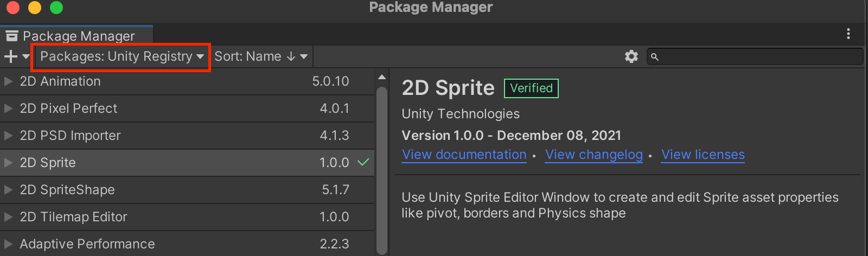This screenshot has width=868, height=256.
Task: Open the settings gear menu
Action: pos(631,56)
